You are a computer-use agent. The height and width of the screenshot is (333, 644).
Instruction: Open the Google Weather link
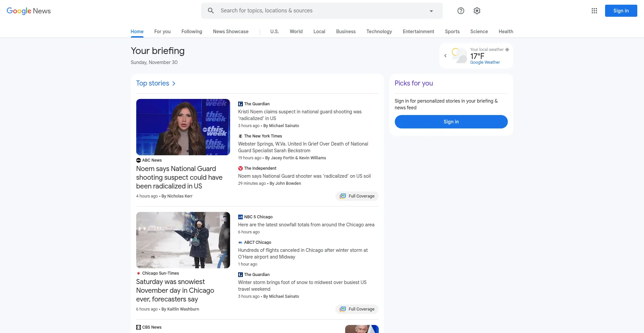click(485, 62)
